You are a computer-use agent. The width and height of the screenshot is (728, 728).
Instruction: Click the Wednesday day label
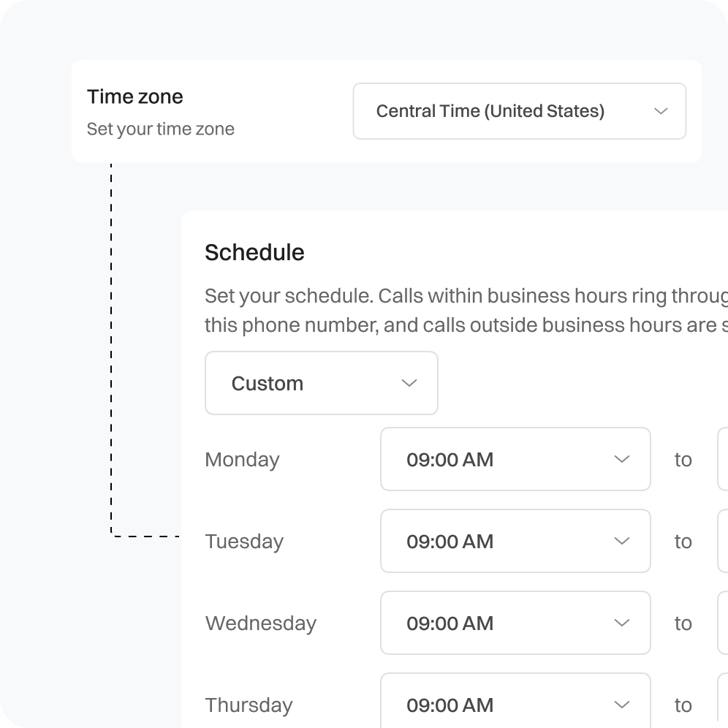(x=260, y=623)
